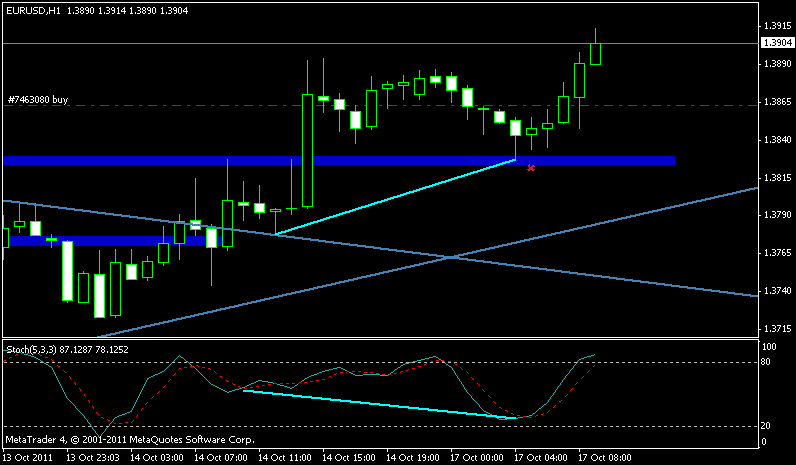Click the 1.3740 price scale label

[778, 291]
